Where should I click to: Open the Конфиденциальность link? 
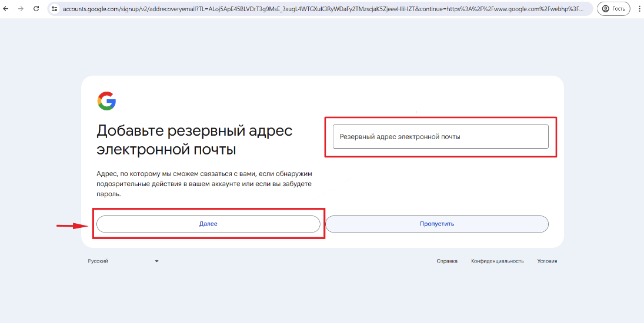coord(498,261)
